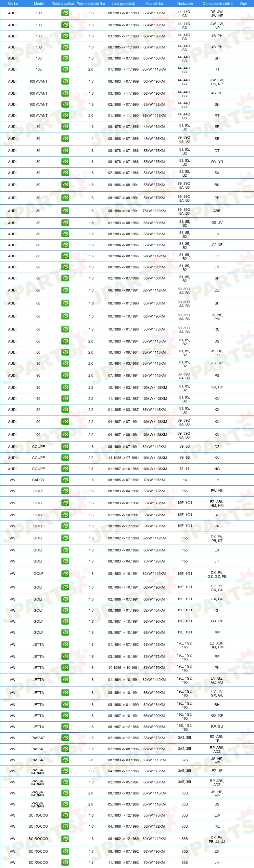
Task: Click the fuel icon in the VW JETTA PN row
Action: (65, 668)
